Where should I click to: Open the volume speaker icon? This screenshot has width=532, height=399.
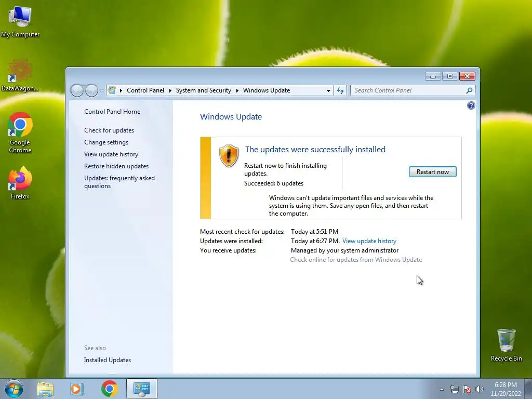480,389
